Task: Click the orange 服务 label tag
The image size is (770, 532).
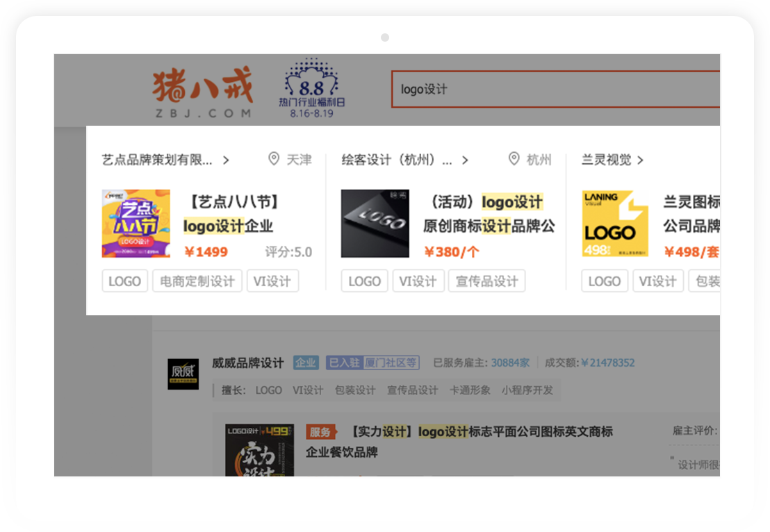Action: coord(321,432)
